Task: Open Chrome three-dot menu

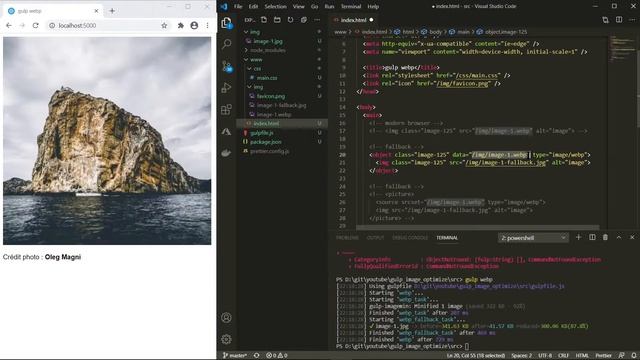Action: (207, 25)
